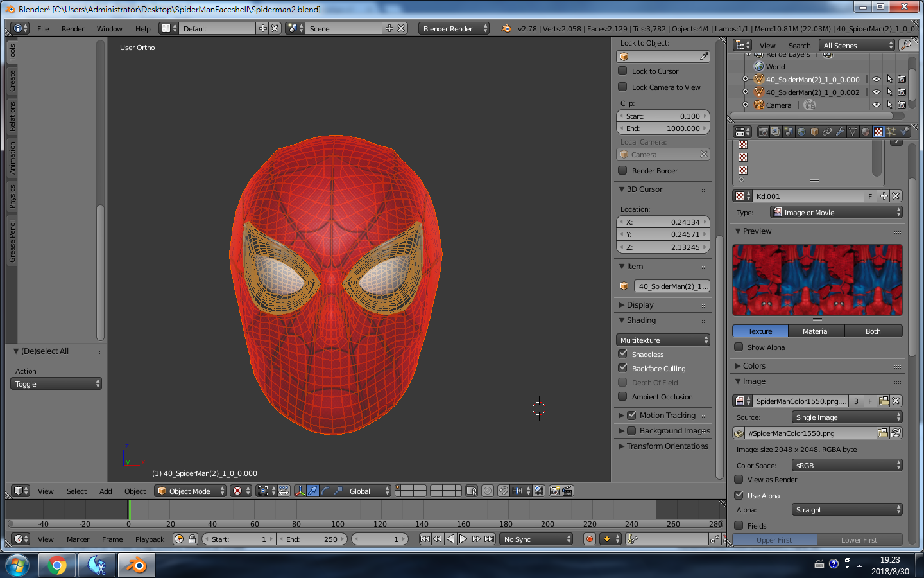Open the mesh Data properties tab (triangle icon)
The width and height of the screenshot is (924, 578).
pos(853,132)
